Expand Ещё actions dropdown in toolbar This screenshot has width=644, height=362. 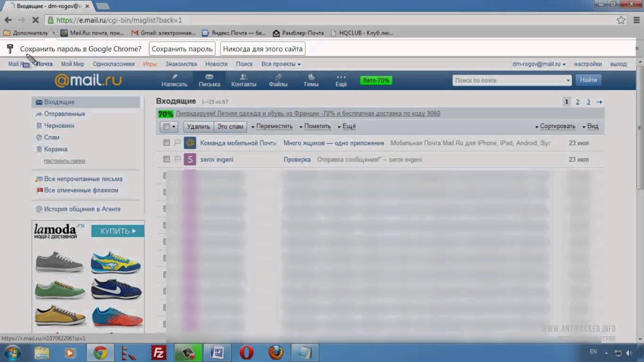(346, 127)
